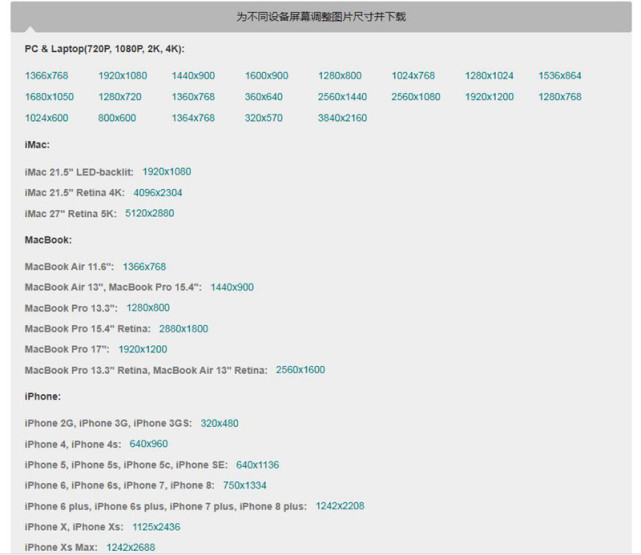641x555 pixels.
Task: Open the 1024x768 resolution link
Action: pyautogui.click(x=413, y=76)
